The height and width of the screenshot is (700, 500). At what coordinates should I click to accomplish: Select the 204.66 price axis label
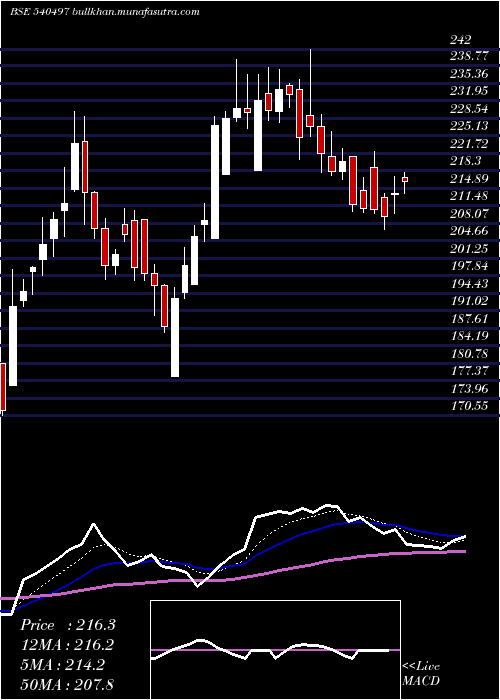469,231
